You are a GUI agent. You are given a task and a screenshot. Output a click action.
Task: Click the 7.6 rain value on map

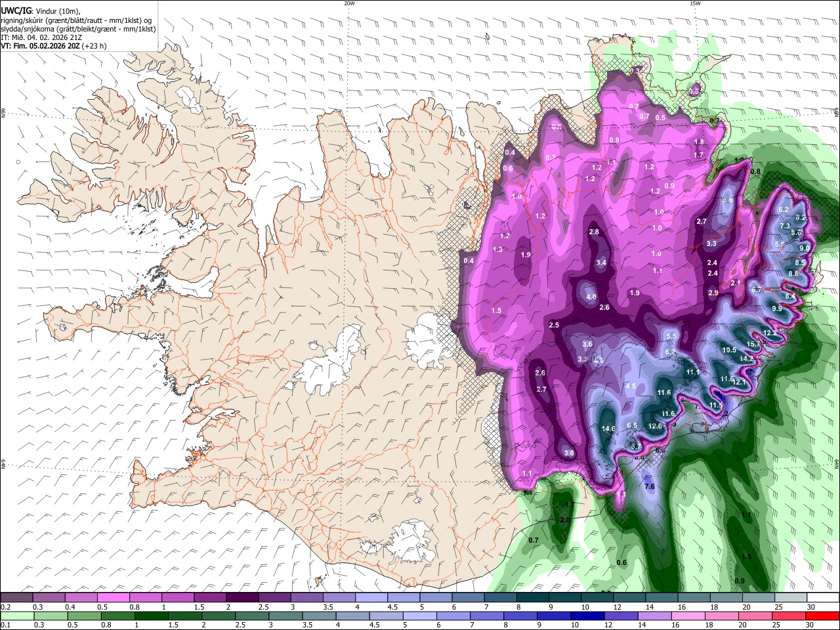tap(650, 486)
